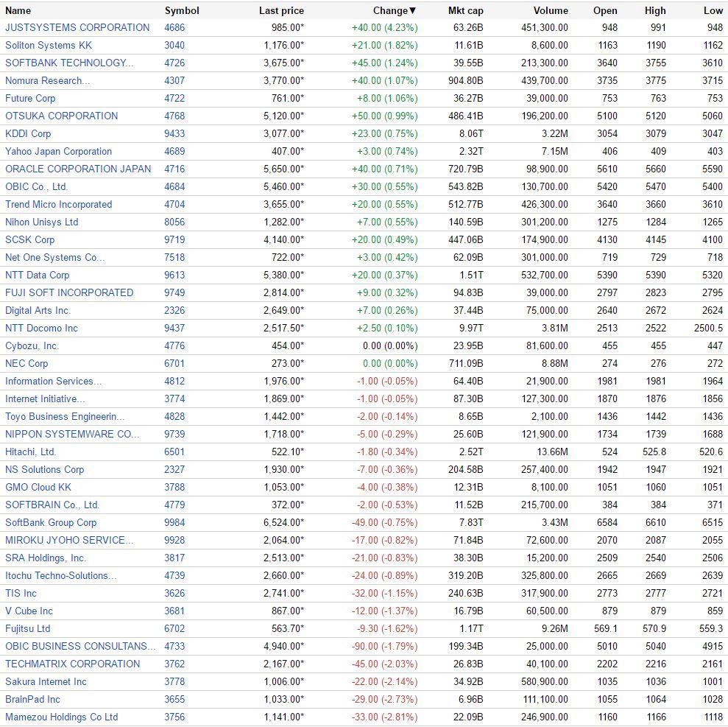Viewport: 728px width, 727px height.
Task: Open Future Corp link
Action: coord(30,98)
